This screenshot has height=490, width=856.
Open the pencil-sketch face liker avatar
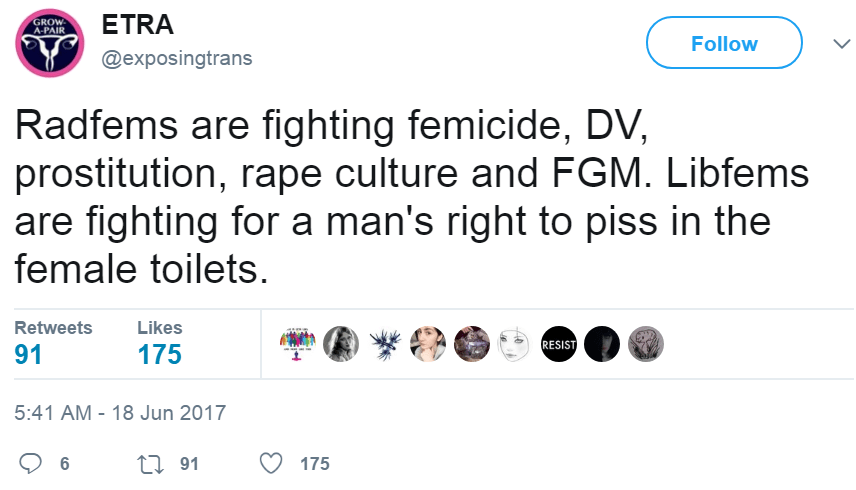[513, 344]
